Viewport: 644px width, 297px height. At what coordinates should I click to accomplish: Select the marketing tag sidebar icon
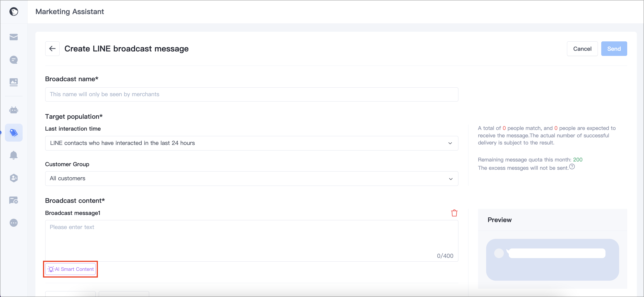[x=14, y=133]
